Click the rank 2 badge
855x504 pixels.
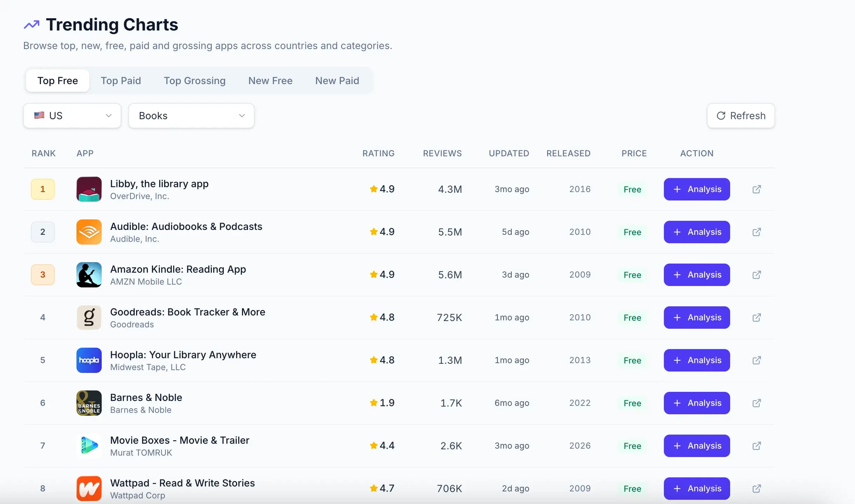[43, 232]
